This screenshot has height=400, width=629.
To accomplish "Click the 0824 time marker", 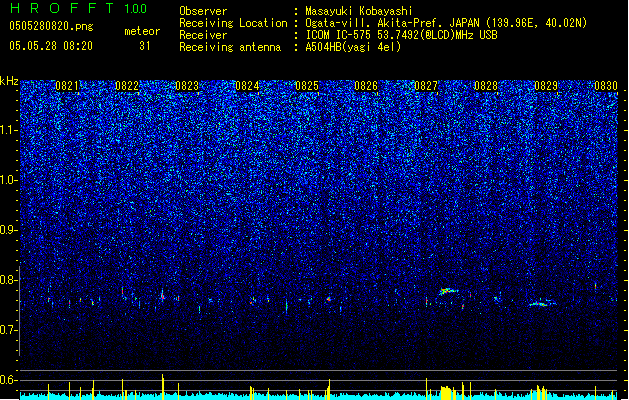I will 247,86.
